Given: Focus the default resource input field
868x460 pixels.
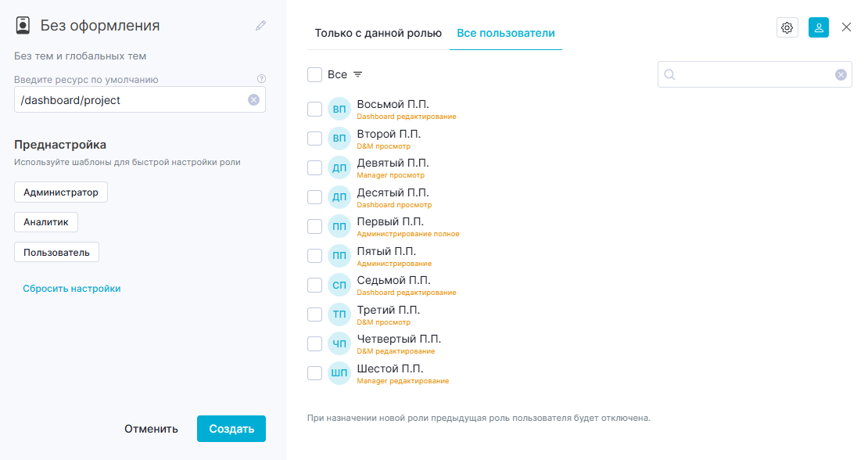Looking at the screenshot, I should point(139,99).
